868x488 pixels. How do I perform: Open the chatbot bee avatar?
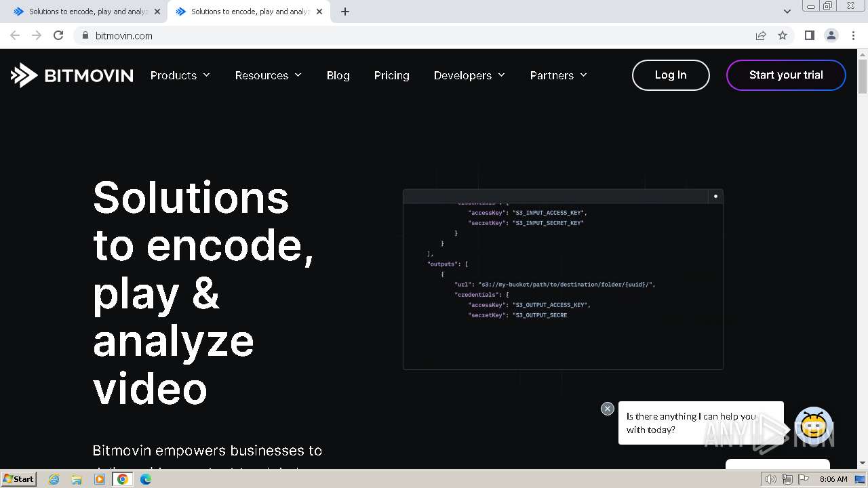point(813,425)
